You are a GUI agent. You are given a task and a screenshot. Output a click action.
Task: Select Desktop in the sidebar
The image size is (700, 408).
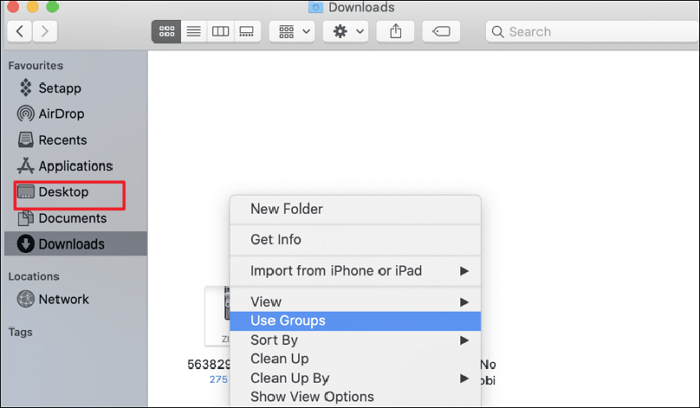[63, 192]
